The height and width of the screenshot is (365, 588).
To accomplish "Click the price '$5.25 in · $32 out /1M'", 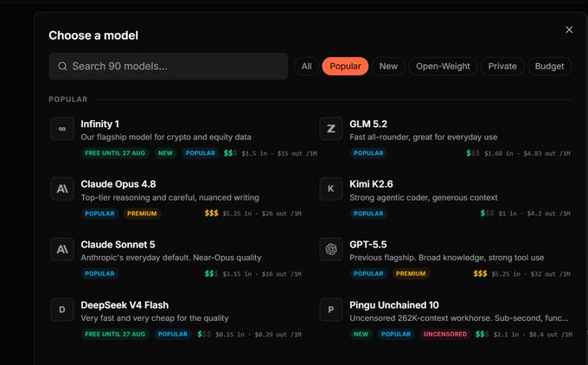I will (x=531, y=274).
